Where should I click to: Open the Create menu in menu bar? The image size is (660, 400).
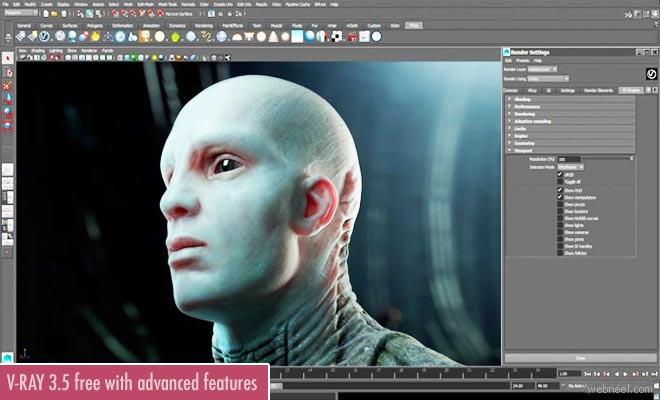coord(46,4)
